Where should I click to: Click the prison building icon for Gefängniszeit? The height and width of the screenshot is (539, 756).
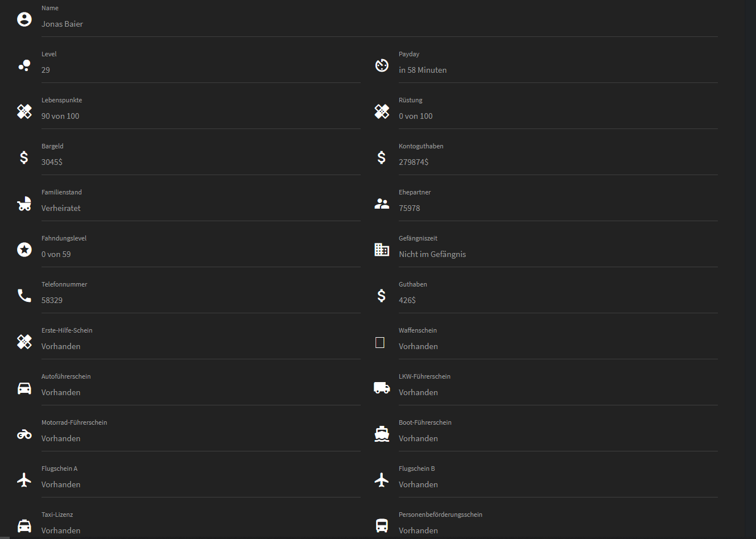[382, 250]
